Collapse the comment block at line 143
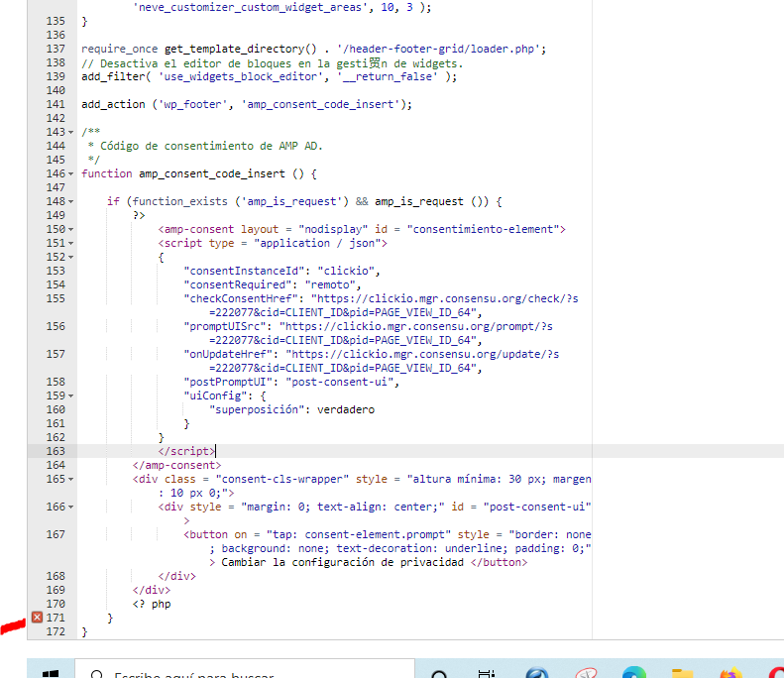The image size is (784, 678). tap(71, 133)
